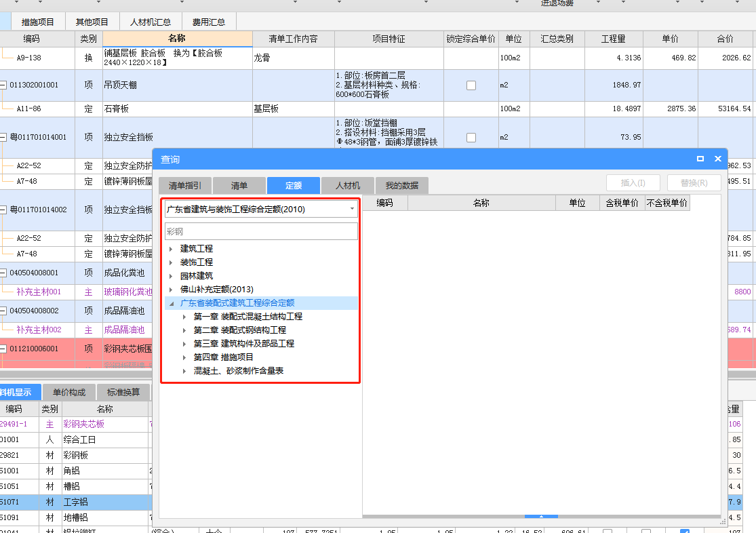Image resolution: width=756 pixels, height=533 pixels.
Task: Expand the 装饰工程 tree node
Action: tap(171, 262)
